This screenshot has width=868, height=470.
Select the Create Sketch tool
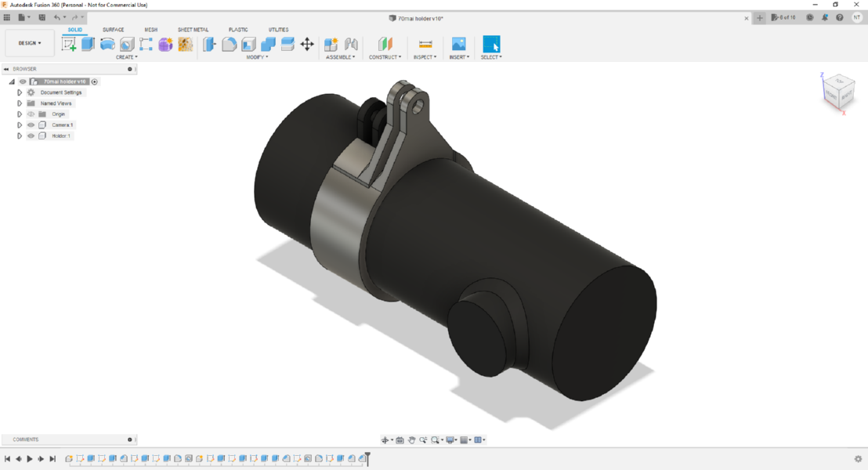(x=69, y=45)
